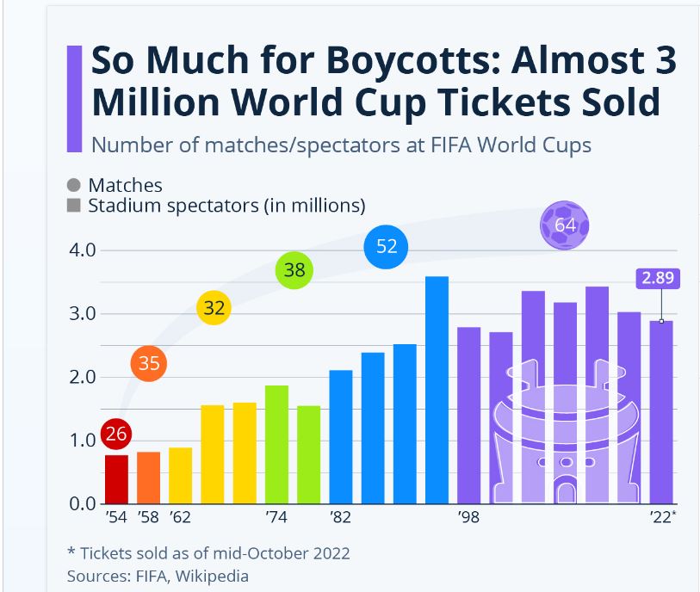Viewport: 700px width, 592px height.
Task: Click the red '54 bar
Action: (116, 479)
